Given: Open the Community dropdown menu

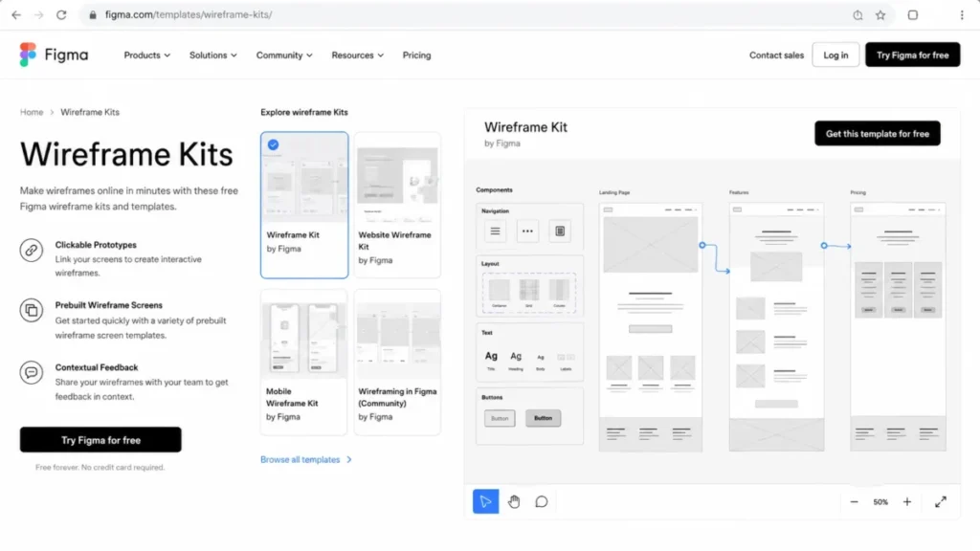Looking at the screenshot, I should point(284,55).
